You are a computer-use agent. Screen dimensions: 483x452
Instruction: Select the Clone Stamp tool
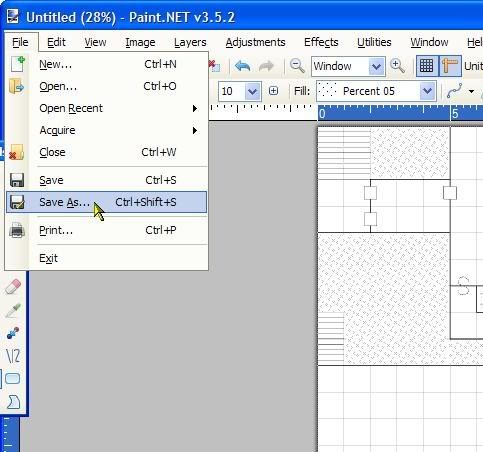coord(13,333)
